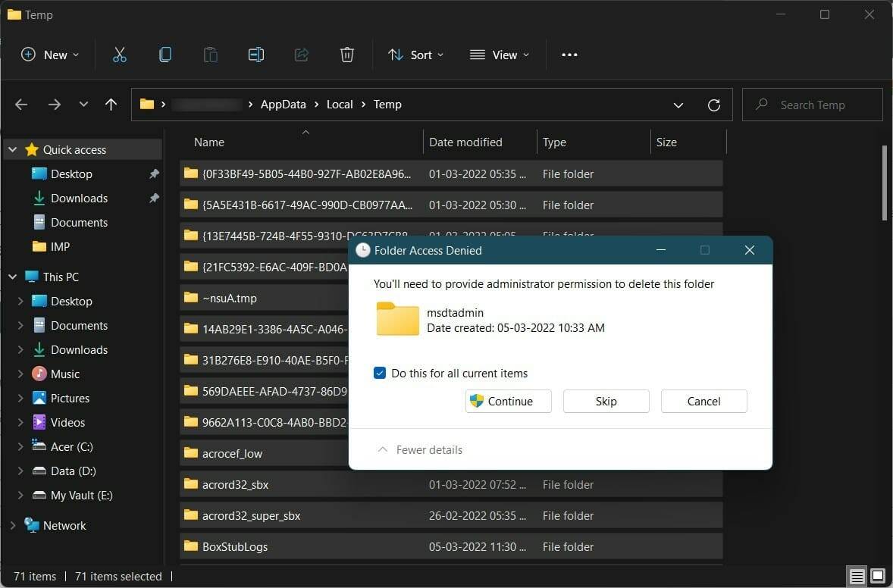Click the Delete trash icon
Screen dimensions: 893x588
pyautogui.click(x=346, y=54)
